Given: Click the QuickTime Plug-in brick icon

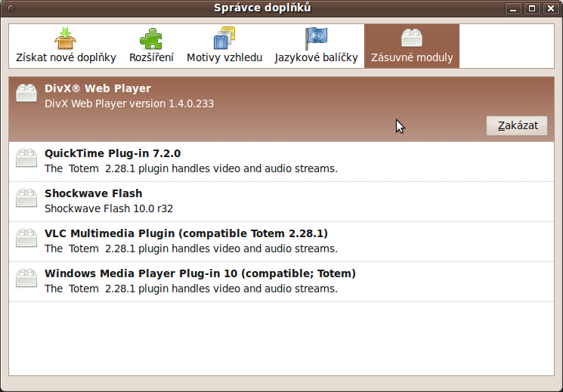Looking at the screenshot, I should coord(26,158).
